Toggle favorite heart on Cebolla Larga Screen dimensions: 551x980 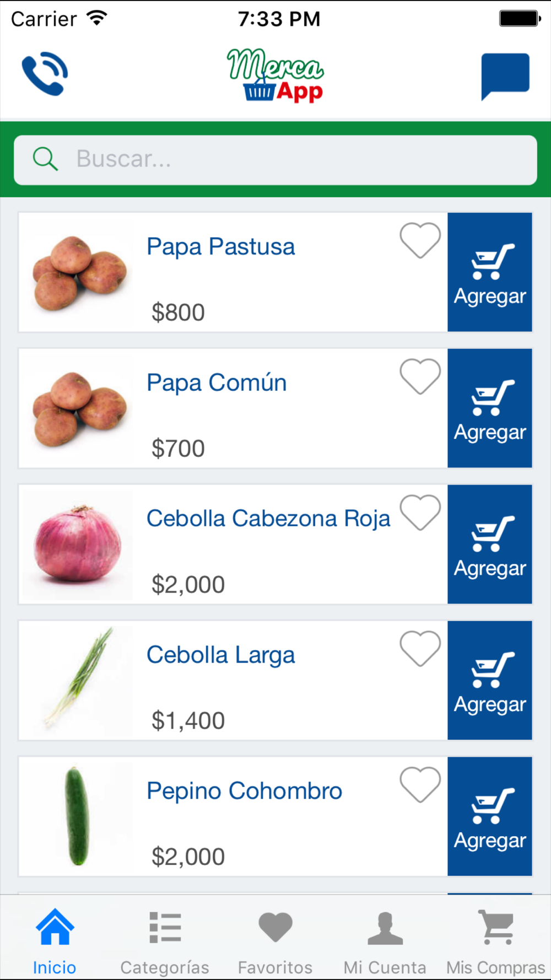pos(420,649)
